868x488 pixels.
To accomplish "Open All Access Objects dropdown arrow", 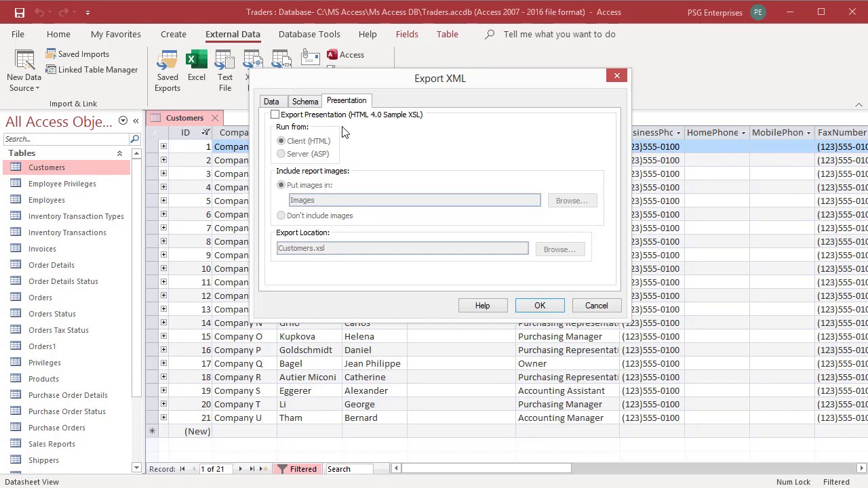I will (123, 121).
